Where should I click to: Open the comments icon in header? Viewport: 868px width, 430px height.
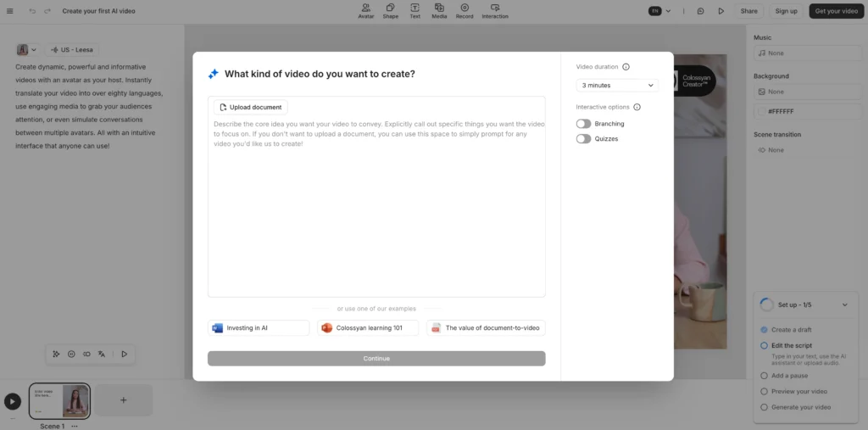[x=701, y=11]
